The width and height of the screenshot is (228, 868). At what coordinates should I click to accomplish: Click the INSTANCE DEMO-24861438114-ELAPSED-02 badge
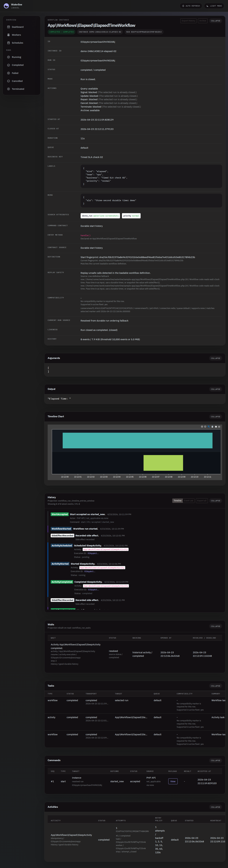tap(100, 32)
